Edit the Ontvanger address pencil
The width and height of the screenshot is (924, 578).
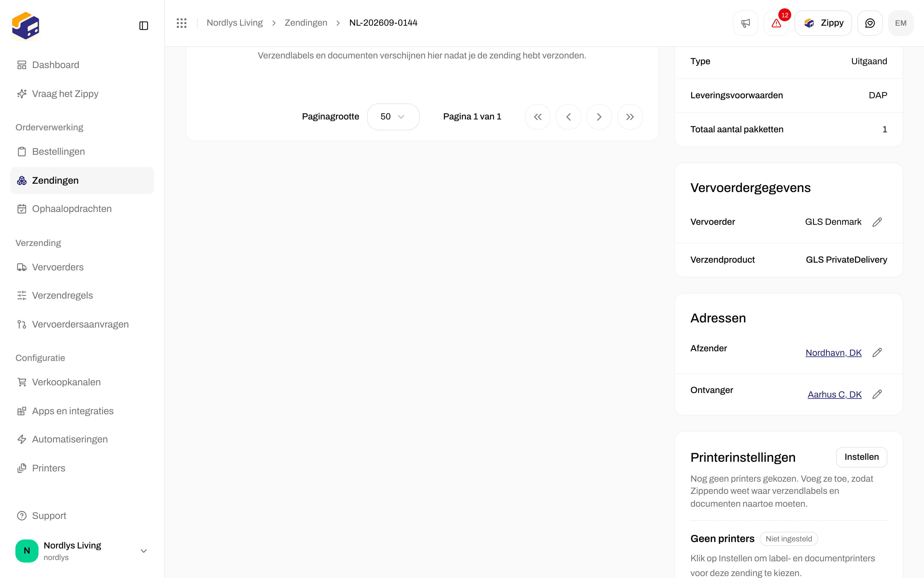(x=877, y=394)
